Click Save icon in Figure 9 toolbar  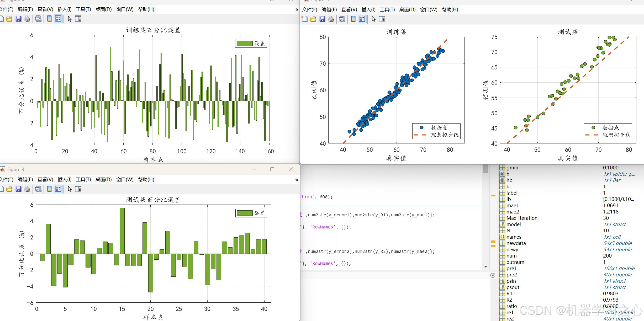pos(18,189)
